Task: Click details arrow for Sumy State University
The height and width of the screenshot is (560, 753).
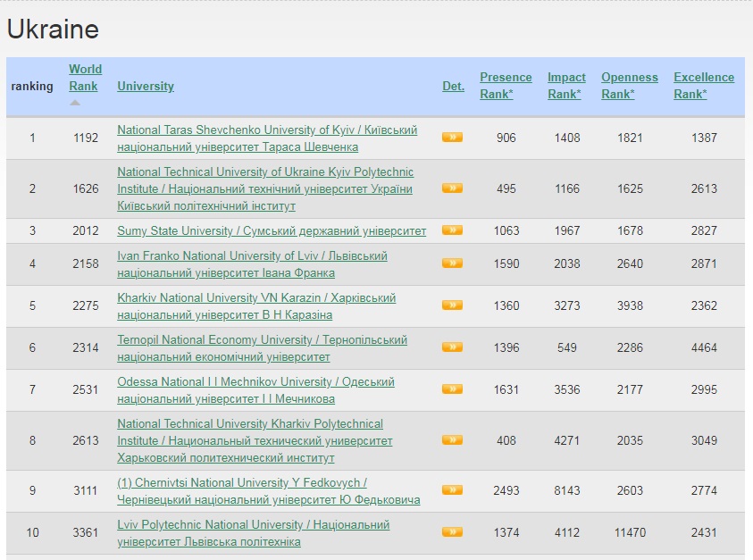Action: [x=452, y=230]
